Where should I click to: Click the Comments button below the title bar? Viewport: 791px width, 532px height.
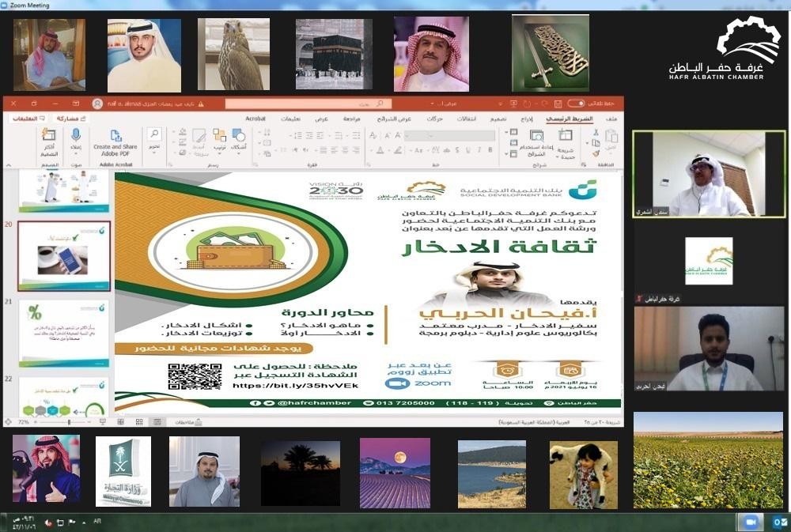coord(26,119)
